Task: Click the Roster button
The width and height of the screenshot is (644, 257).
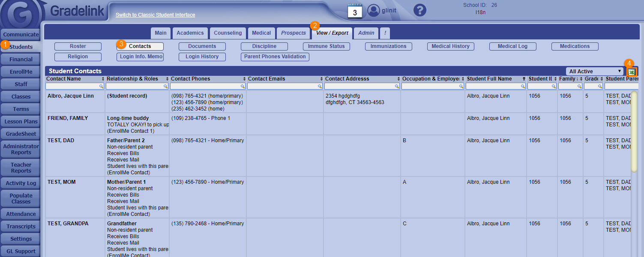Action: pyautogui.click(x=78, y=46)
